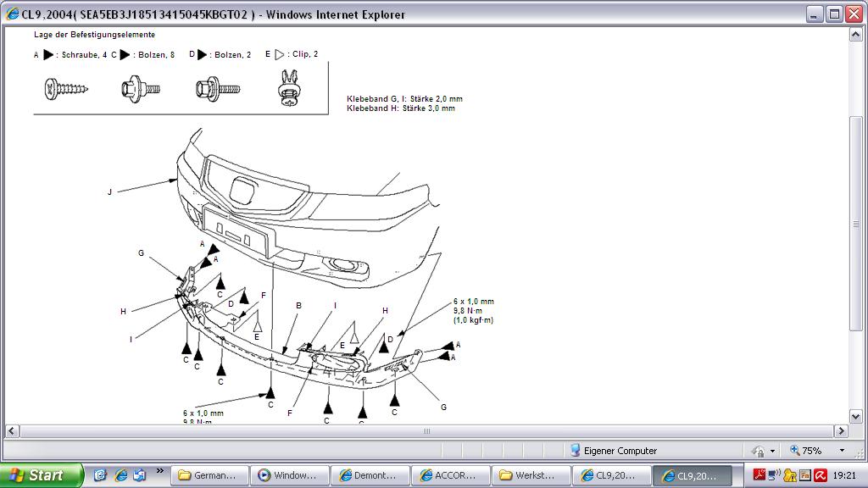Click the ': Clip, 2' legend label

coord(303,54)
